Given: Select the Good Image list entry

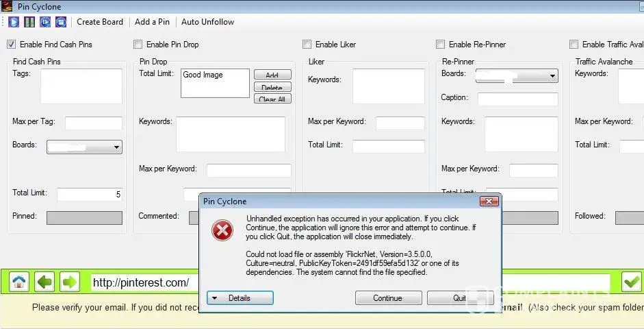Looking at the screenshot, I should tap(203, 75).
